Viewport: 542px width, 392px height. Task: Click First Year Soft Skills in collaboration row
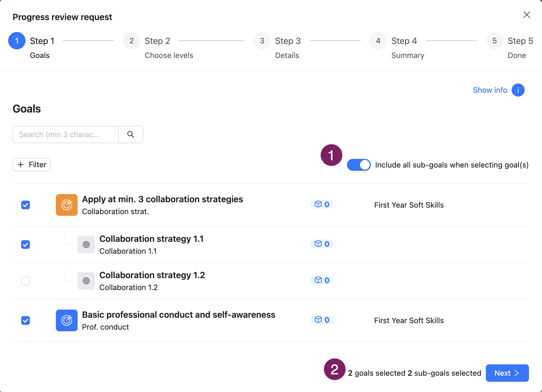[409, 205]
